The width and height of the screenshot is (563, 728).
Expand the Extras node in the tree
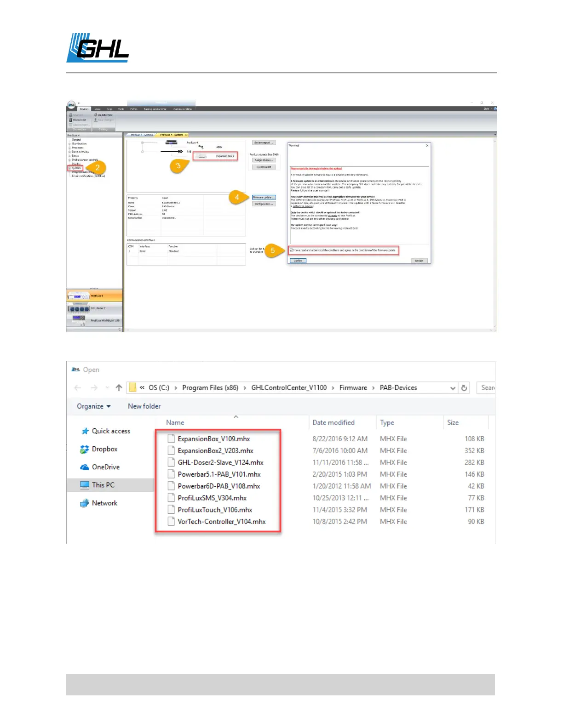click(69, 156)
